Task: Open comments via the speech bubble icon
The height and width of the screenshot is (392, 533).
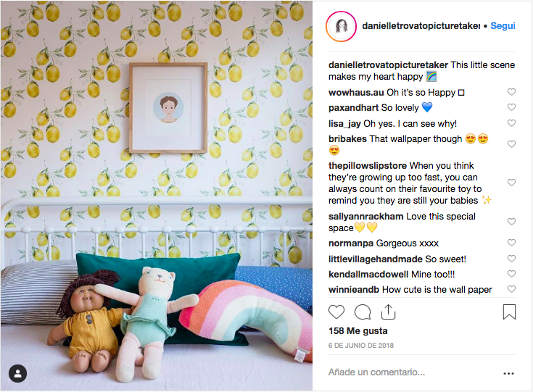Action: 363,312
